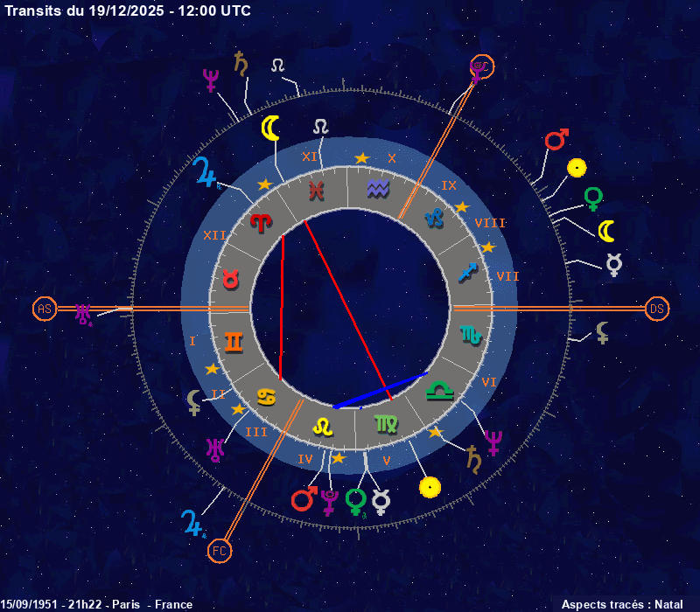The width and height of the screenshot is (700, 612).
Task: Select the blue aspect line in chart
Action: 381,390
